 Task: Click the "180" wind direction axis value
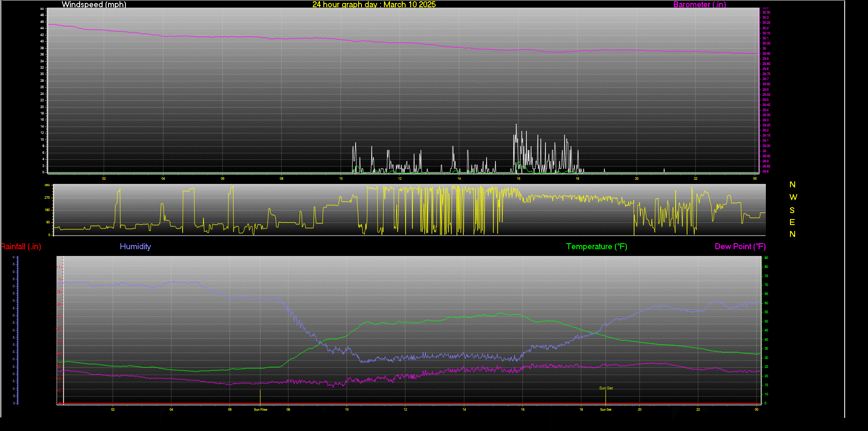click(x=47, y=210)
